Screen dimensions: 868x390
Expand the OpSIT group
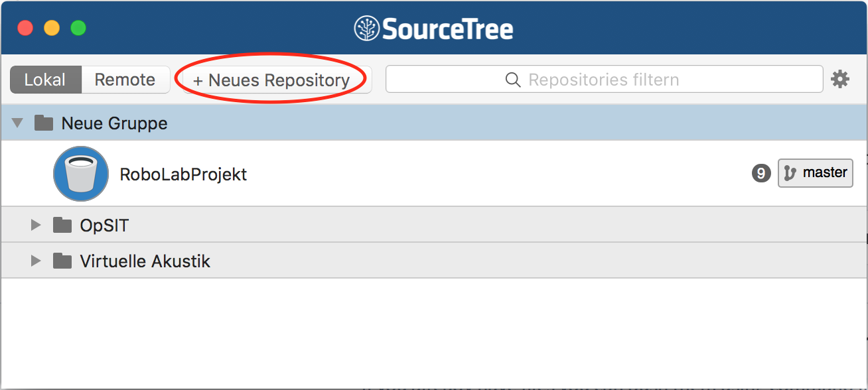[x=36, y=225]
